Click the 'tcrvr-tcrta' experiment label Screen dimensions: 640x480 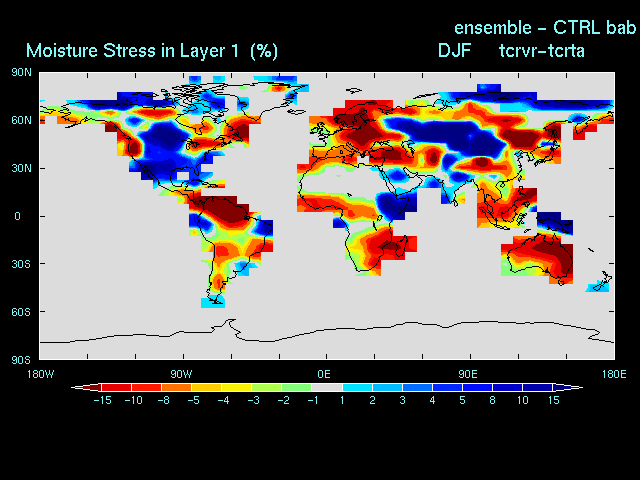click(542, 50)
